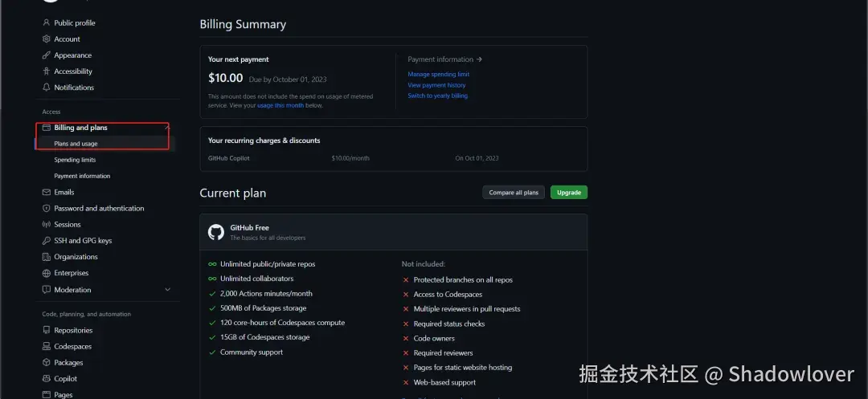Viewport: 868px width, 399px height.
Task: Click 2,000 Actions minutes/month feature
Action: (266, 294)
